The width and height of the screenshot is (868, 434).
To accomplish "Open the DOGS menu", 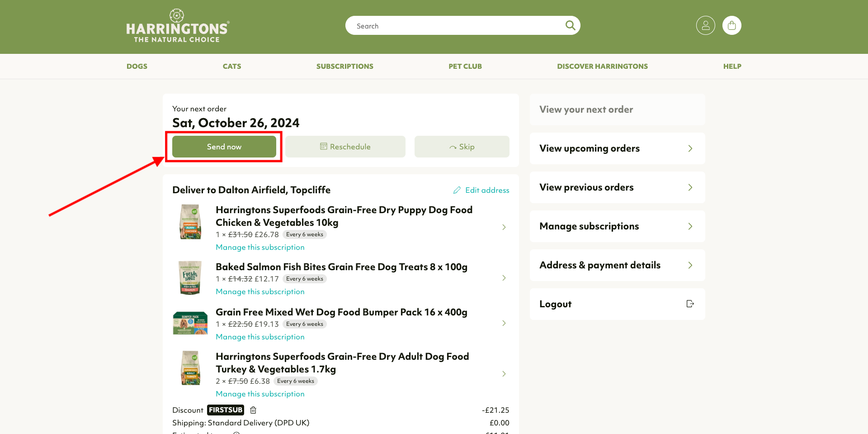I will click(x=137, y=66).
